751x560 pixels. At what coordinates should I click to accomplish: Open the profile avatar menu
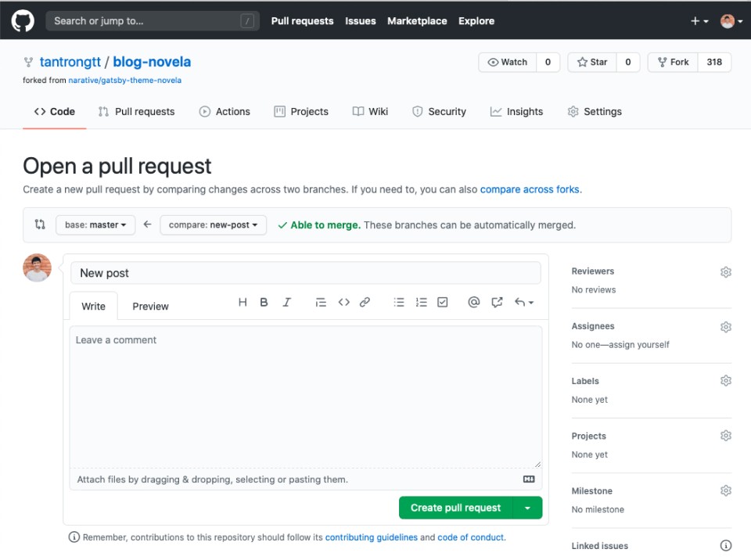pos(731,21)
